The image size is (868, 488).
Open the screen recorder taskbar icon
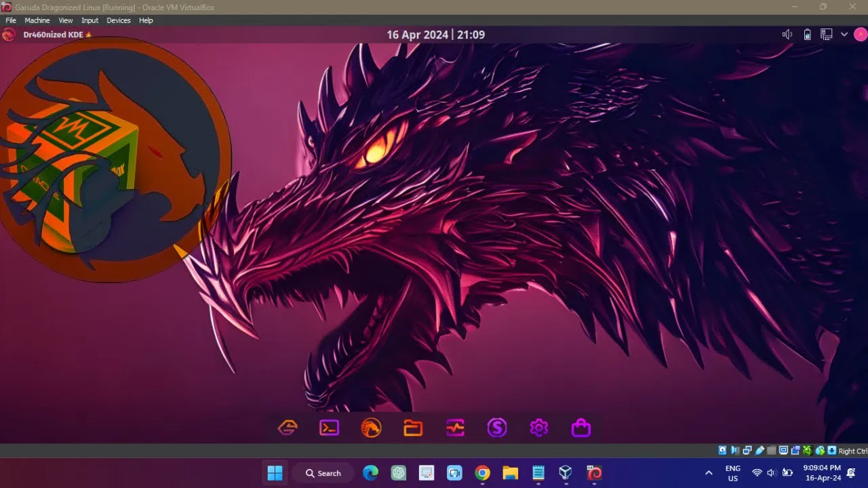[x=427, y=473]
